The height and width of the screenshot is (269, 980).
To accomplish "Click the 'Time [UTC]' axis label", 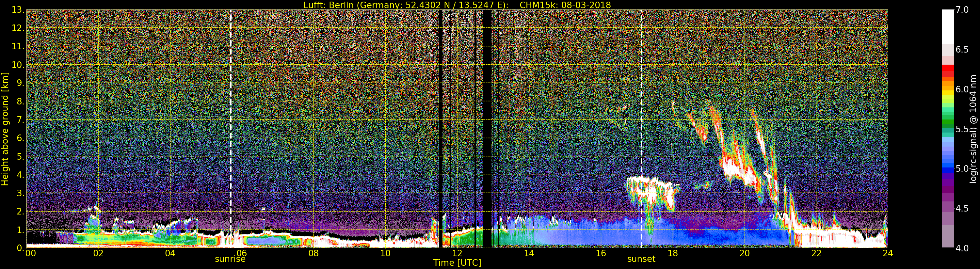I will point(457,263).
